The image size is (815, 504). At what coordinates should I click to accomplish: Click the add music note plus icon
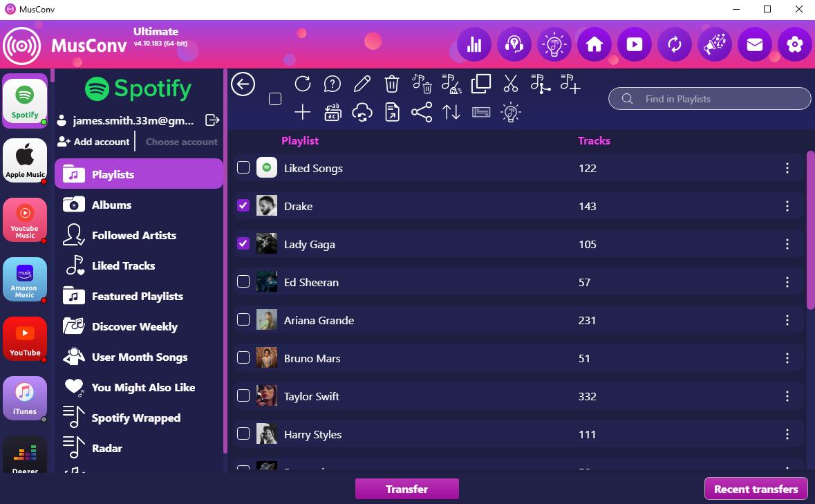coord(570,84)
